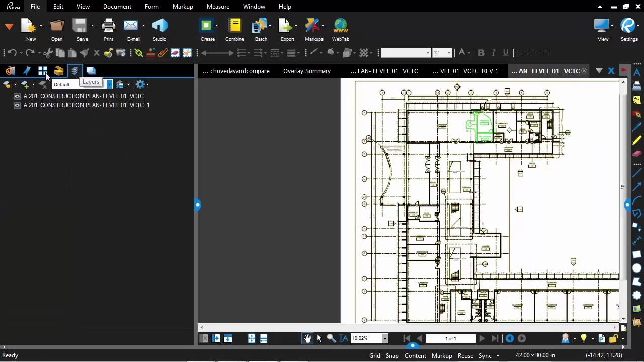Click the Markups toolbar icon
Image resolution: width=644 pixels, height=362 pixels.
pos(313,26)
